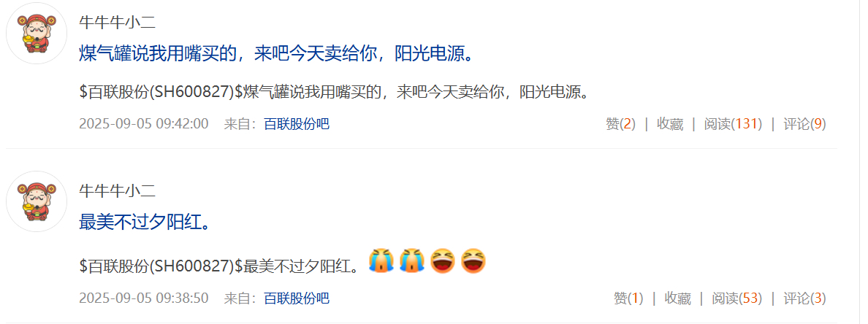Screen dimensions: 868x324
Task: Open username 牛牛牛小二 above the 煤气罐 post
Action: 118,23
